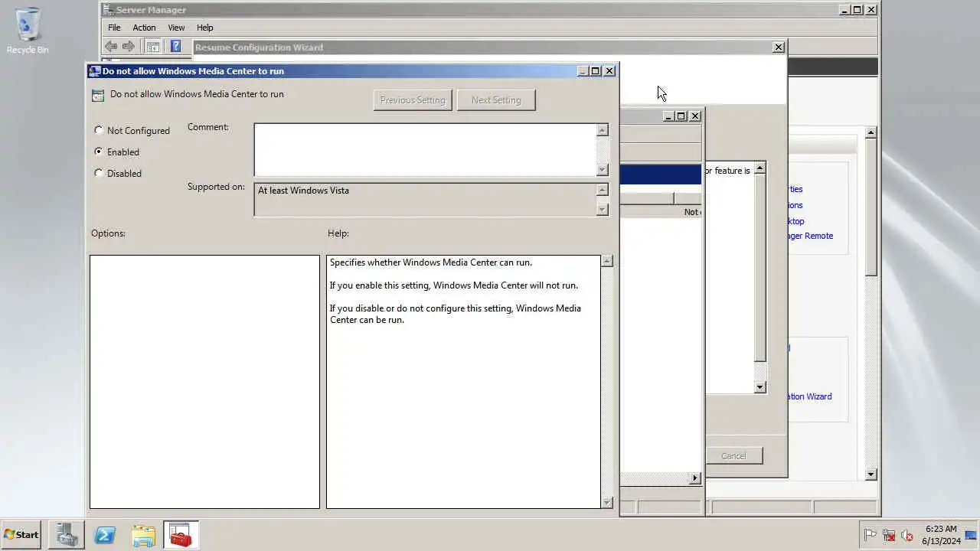Click inside the Comment text box
This screenshot has width=980, height=551.
click(426, 150)
